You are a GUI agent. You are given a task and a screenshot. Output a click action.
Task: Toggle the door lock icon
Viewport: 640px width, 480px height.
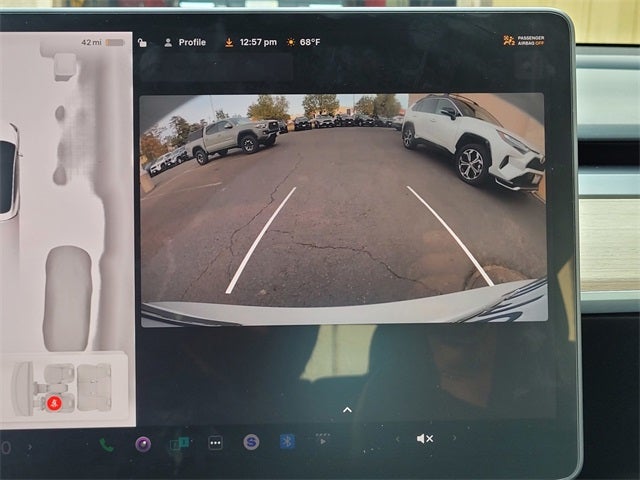pyautogui.click(x=142, y=42)
